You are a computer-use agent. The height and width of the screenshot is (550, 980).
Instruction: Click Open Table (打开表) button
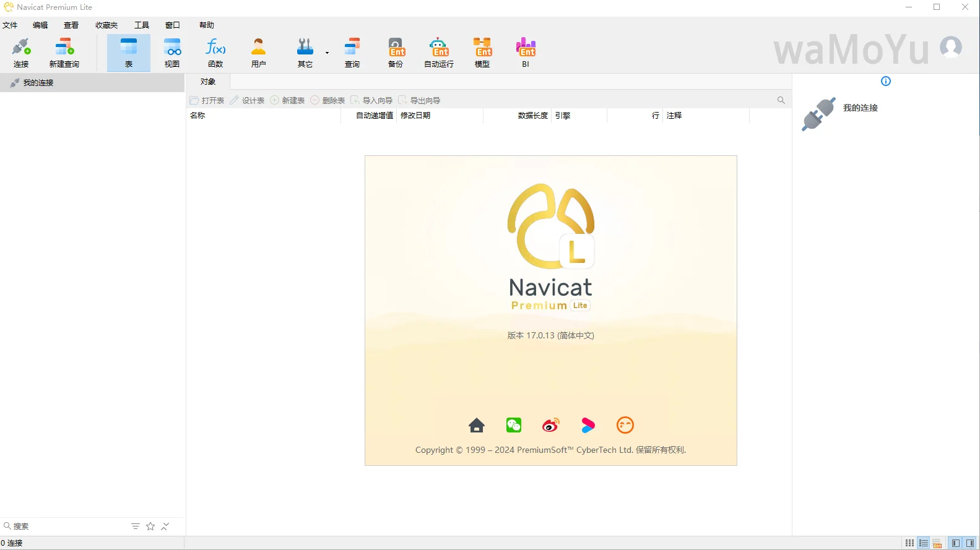tap(207, 100)
